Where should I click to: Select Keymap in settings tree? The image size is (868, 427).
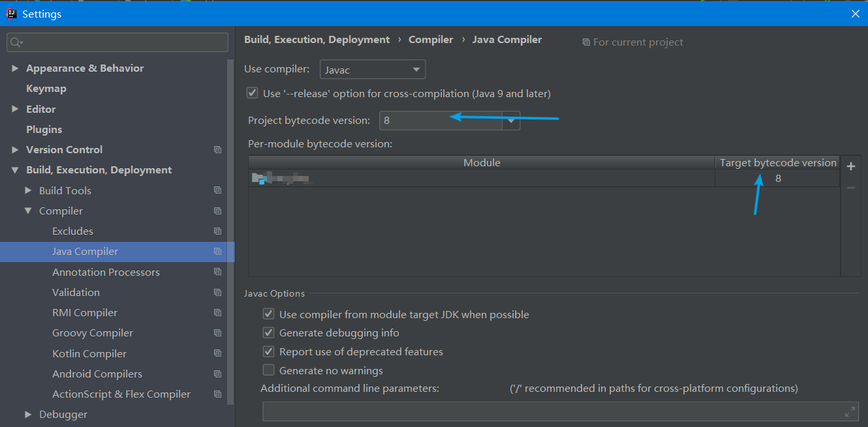46,89
